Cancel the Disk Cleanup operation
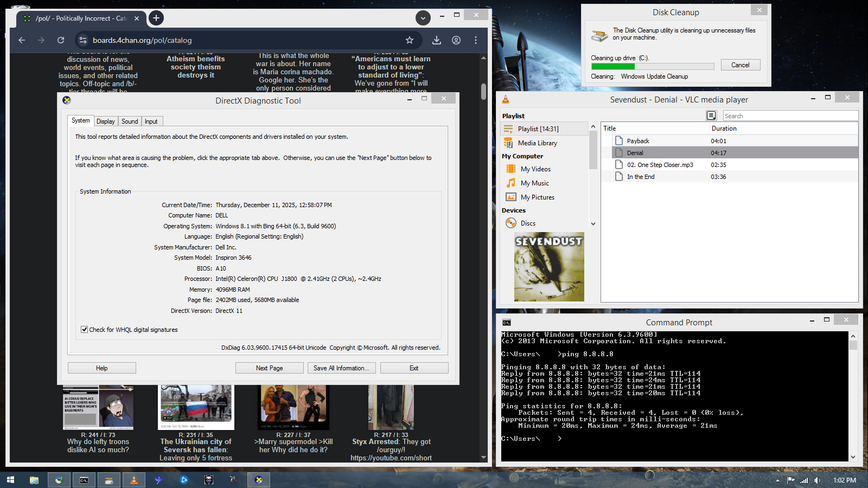 740,65
